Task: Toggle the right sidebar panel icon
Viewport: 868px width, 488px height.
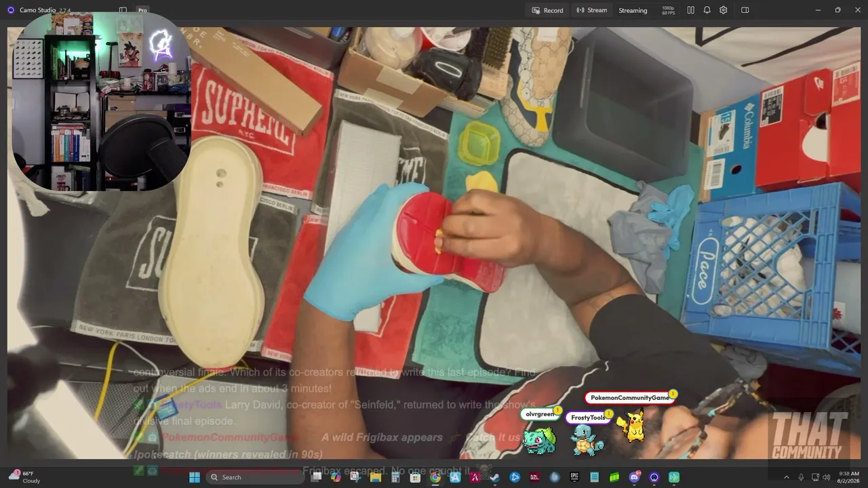Action: (x=745, y=10)
